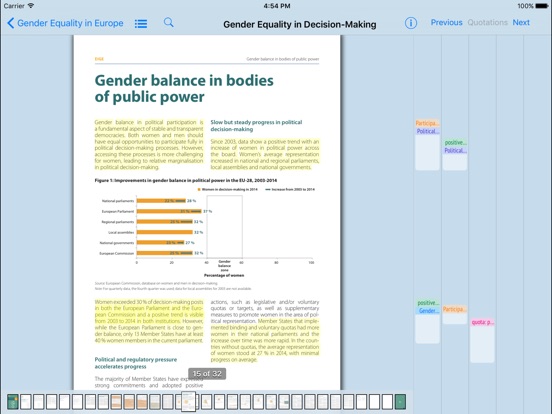
Task: Open the green cover page thumbnail
Action: [x=13, y=402]
